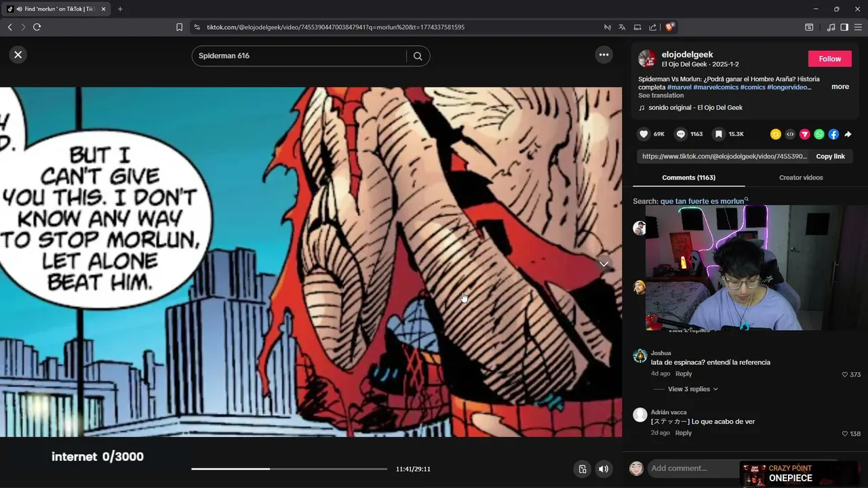The width and height of the screenshot is (868, 488).
Task: Send to friends with the pink paper-plane icon
Action: coord(804,134)
